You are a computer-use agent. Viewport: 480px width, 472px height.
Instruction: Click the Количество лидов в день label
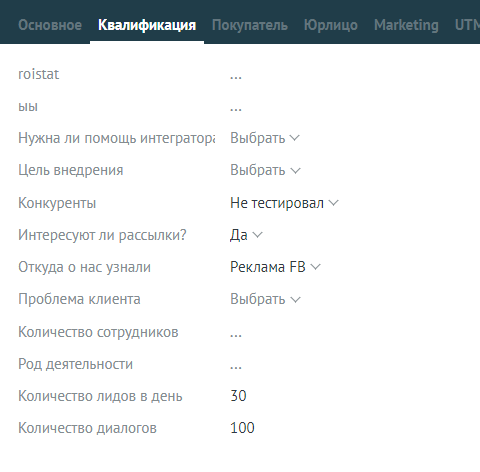tap(100, 396)
